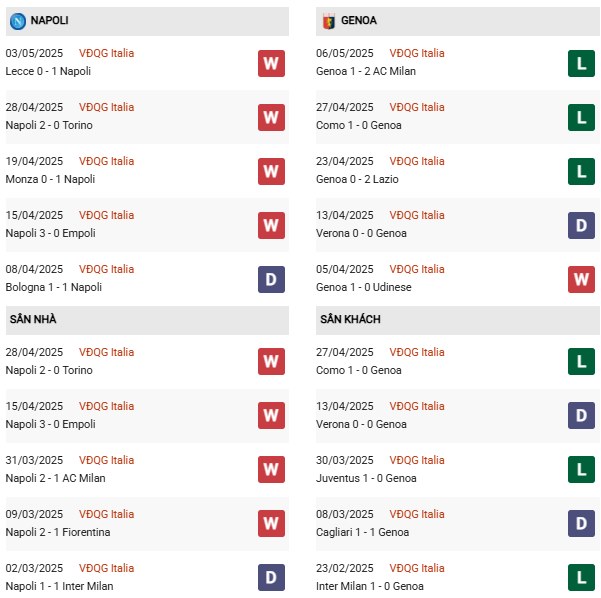Click the W badge for Lecce 0 - 1 Napoli
The height and width of the screenshot is (598, 601).
tap(271, 64)
